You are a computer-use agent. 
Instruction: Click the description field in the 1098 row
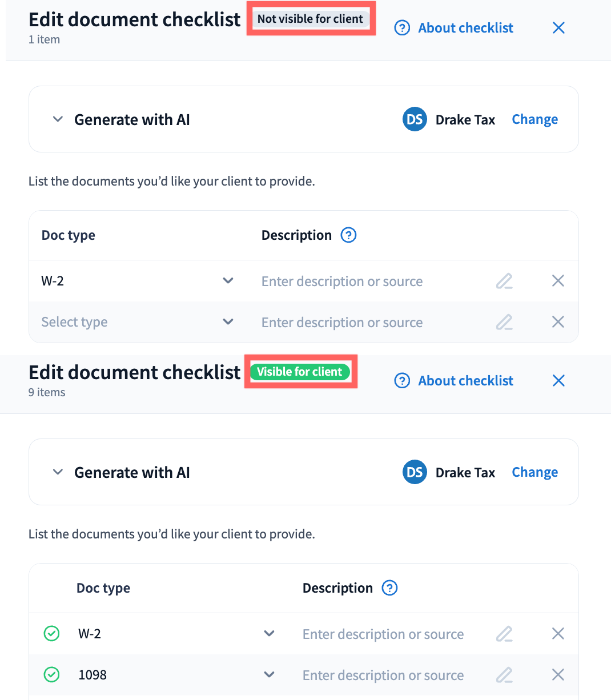click(383, 675)
